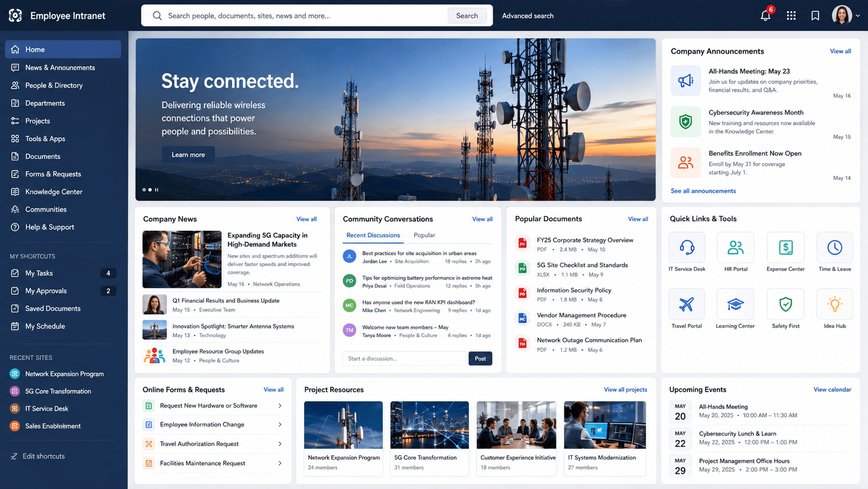Click See all announcements link
The width and height of the screenshot is (868, 489).
(x=703, y=191)
